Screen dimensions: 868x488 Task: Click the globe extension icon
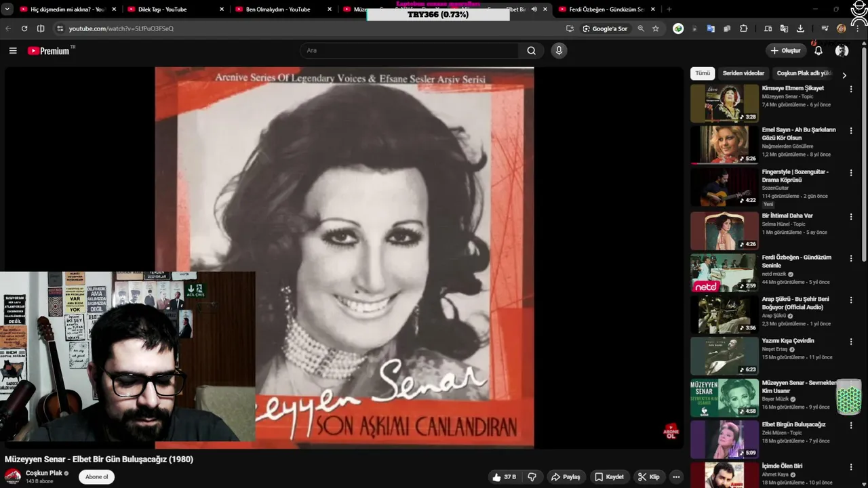678,28
